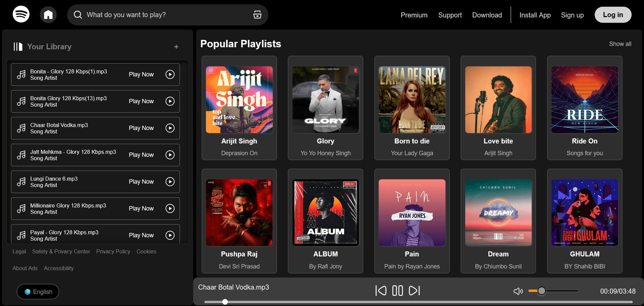Add to library with plus icon
The image size is (644, 306).
coord(176,47)
